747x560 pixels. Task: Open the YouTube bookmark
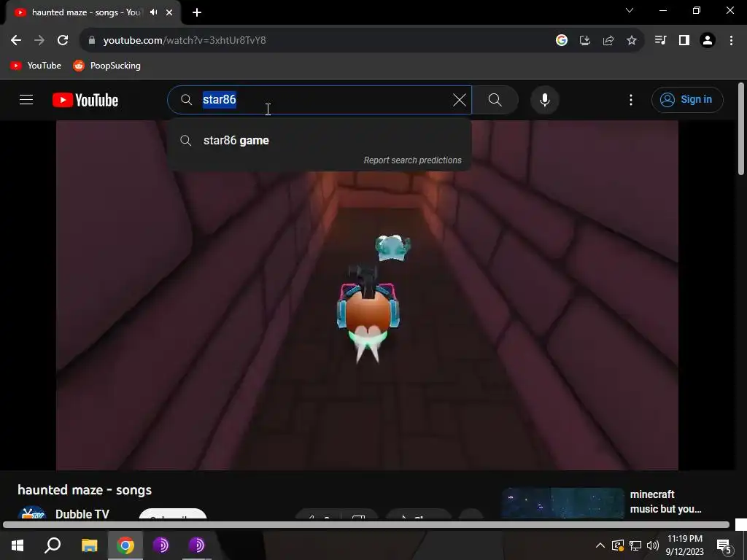click(x=36, y=66)
